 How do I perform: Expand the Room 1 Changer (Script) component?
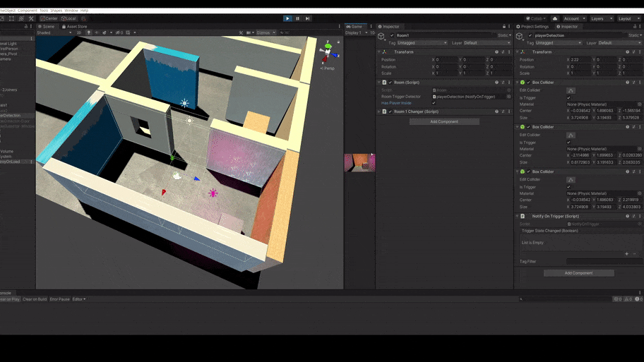[x=378, y=111]
